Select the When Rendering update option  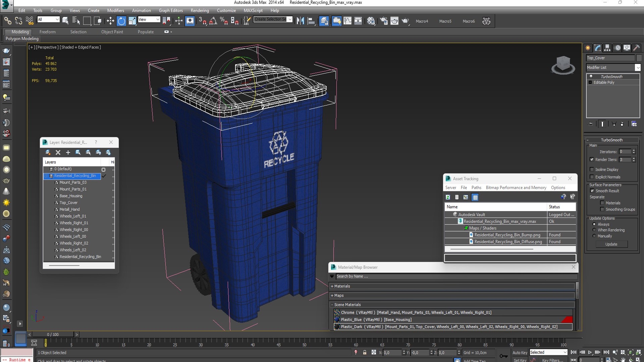(x=594, y=230)
